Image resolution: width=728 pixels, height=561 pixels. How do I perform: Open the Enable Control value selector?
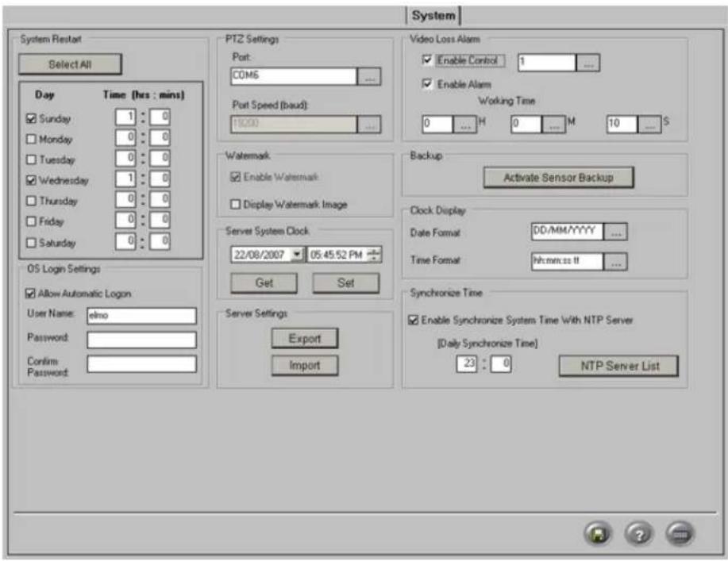(587, 63)
